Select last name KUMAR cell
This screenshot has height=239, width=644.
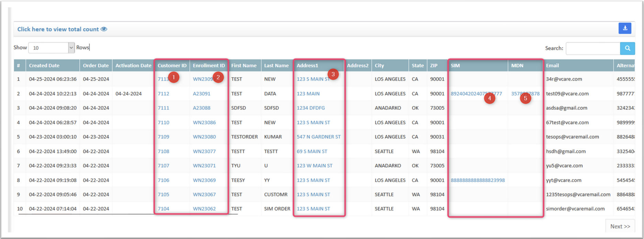273,137
